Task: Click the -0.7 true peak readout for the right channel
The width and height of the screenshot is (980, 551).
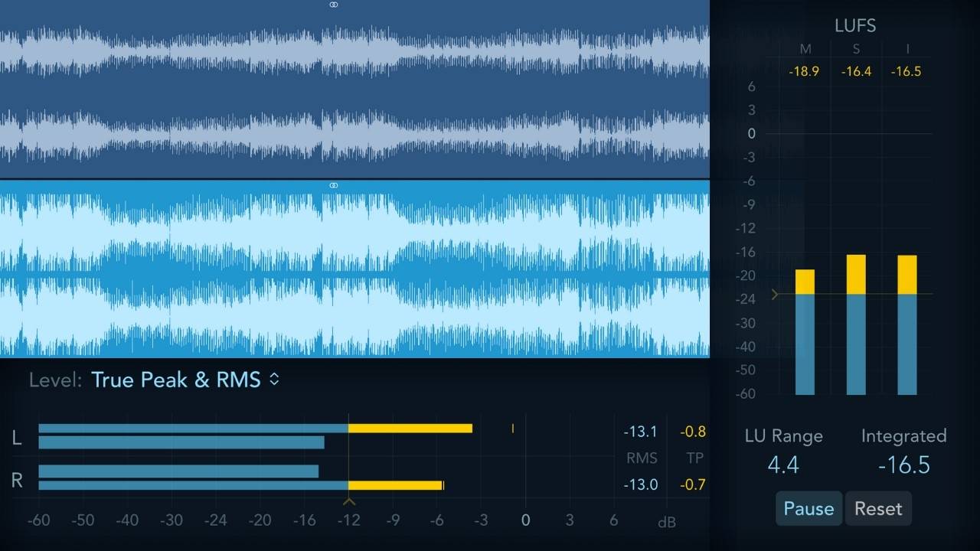Action: (x=693, y=484)
